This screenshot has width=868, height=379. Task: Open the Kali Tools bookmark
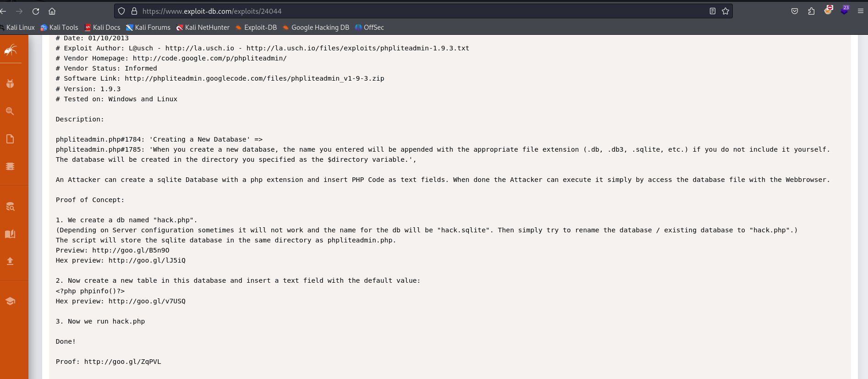click(59, 27)
